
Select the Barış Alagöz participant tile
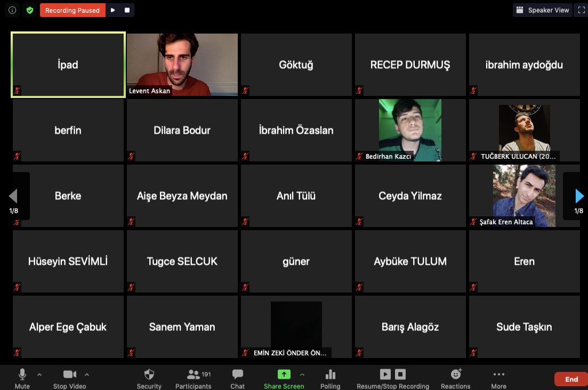[x=410, y=327]
